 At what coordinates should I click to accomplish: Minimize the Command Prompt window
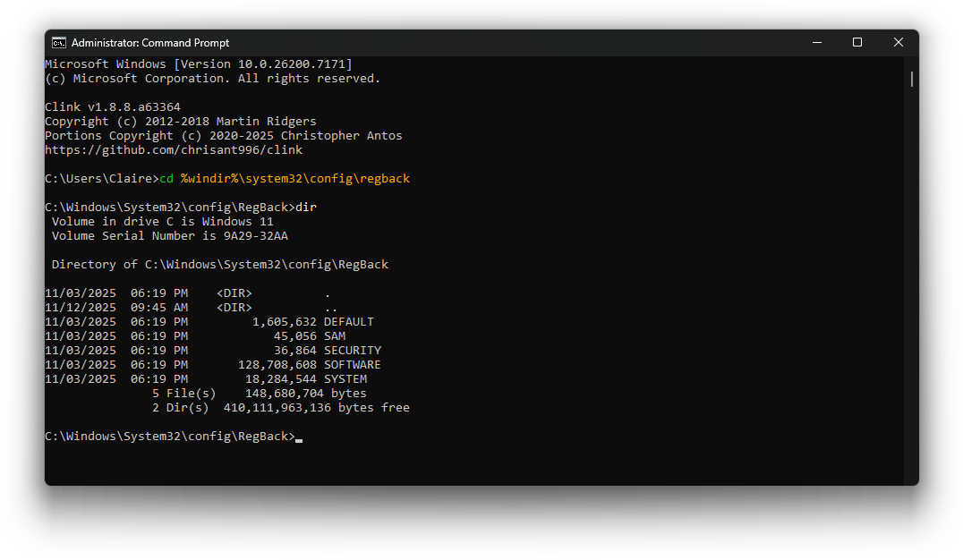click(x=817, y=42)
